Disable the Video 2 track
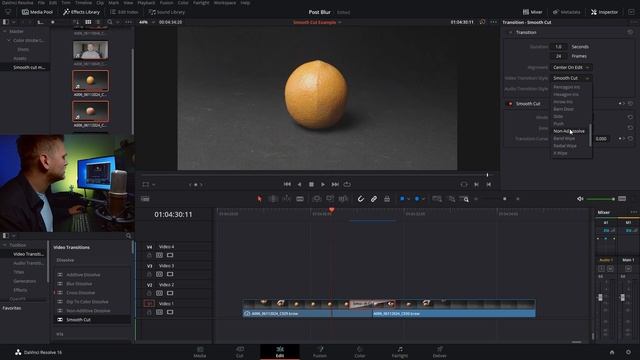Image resolution: width=640 pixels, height=360 pixels. tap(170, 293)
